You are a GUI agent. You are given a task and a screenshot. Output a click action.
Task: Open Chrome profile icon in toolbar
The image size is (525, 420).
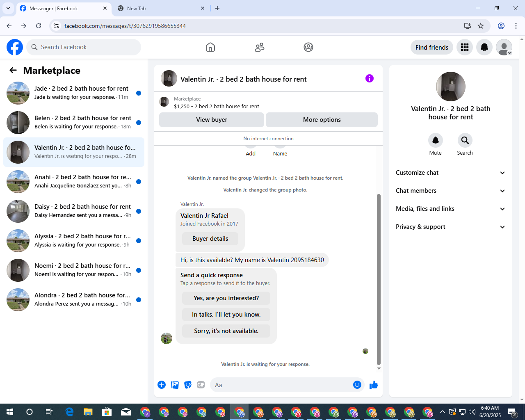(x=501, y=26)
